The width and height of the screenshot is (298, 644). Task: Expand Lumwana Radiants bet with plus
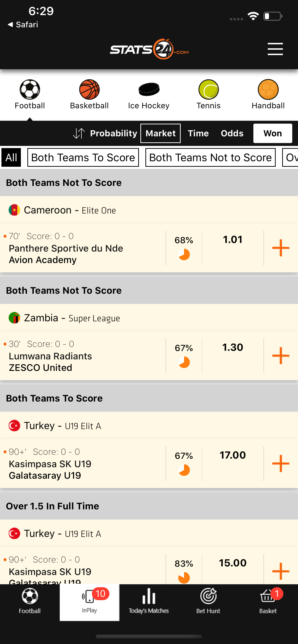pos(280,356)
